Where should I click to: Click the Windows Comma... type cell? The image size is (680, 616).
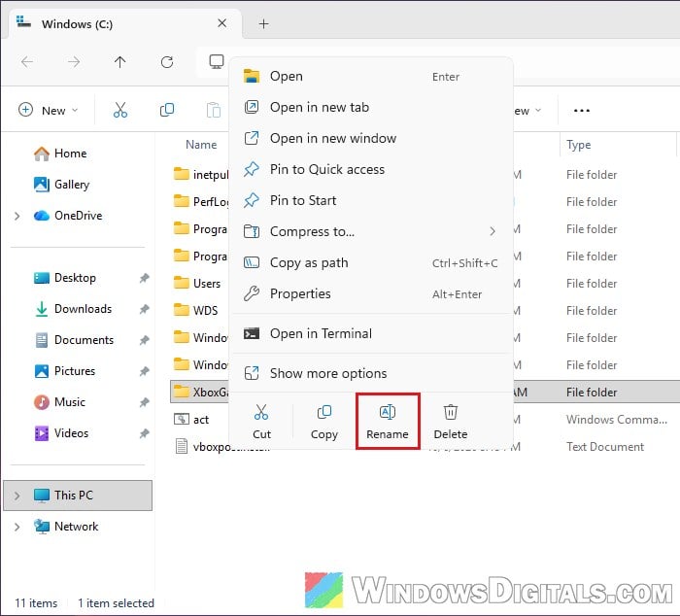pos(617,420)
